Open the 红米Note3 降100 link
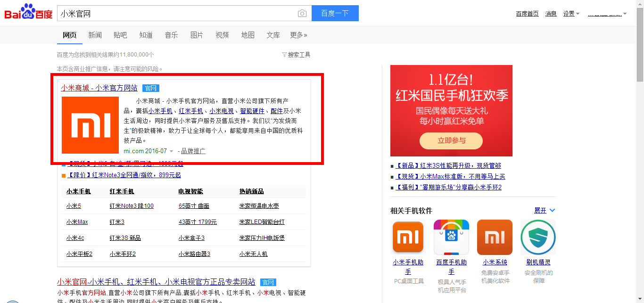644x303 pixels. [x=132, y=206]
